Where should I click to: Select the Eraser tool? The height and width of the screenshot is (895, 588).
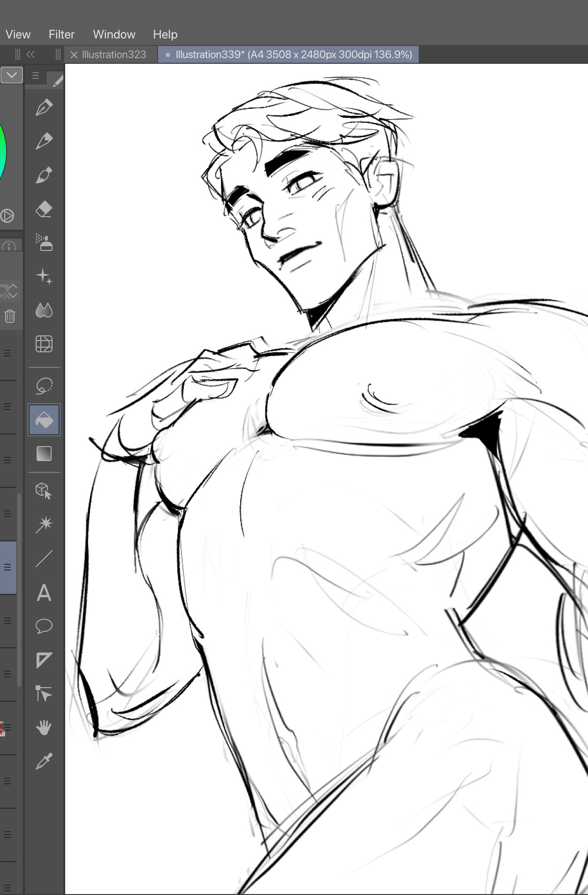(44, 209)
